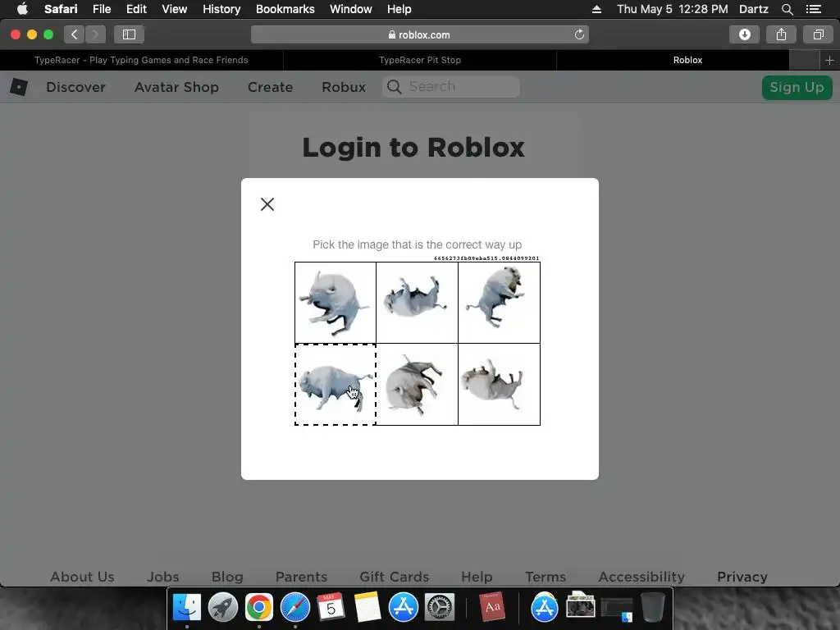The height and width of the screenshot is (630, 840).
Task: Open the Gift Cards footer link
Action: click(x=395, y=577)
